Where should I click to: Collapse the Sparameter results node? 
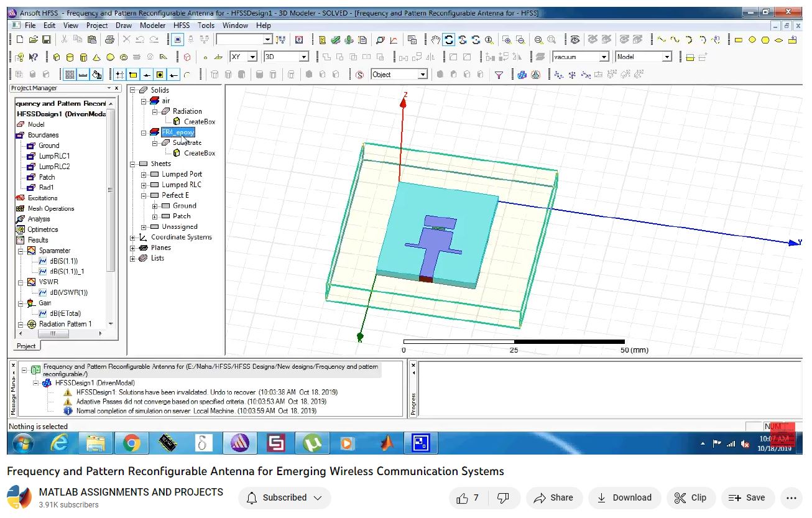tap(21, 251)
